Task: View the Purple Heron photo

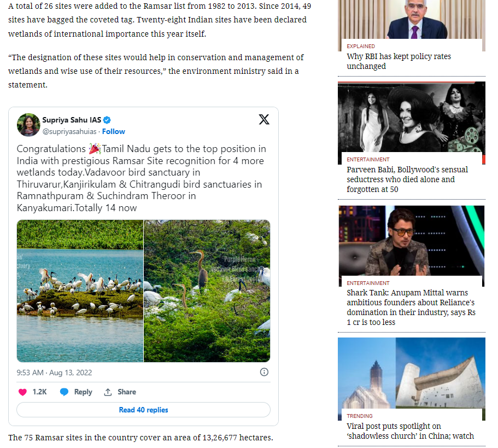Action: click(x=207, y=291)
